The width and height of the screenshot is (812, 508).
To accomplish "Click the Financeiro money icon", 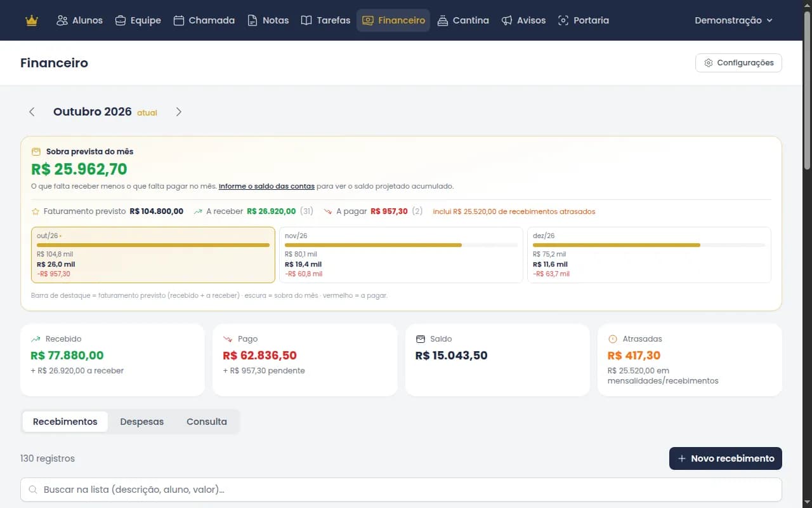I will 368,20.
